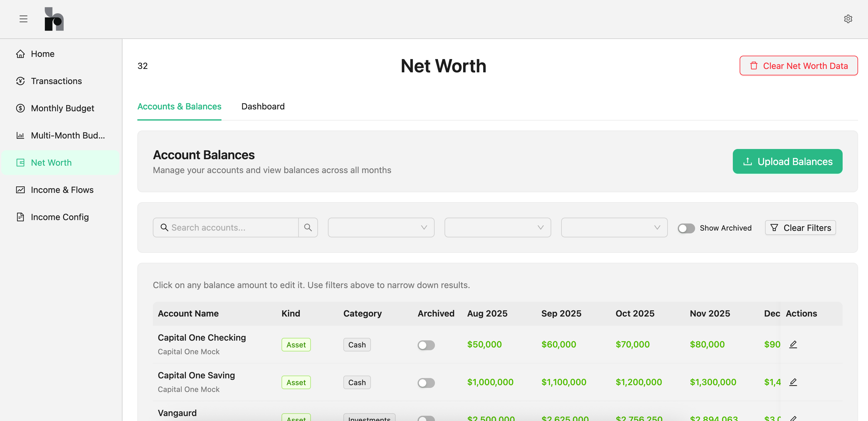Select the Monthly Budget icon
Viewport: 868px width, 421px height.
tap(20, 108)
